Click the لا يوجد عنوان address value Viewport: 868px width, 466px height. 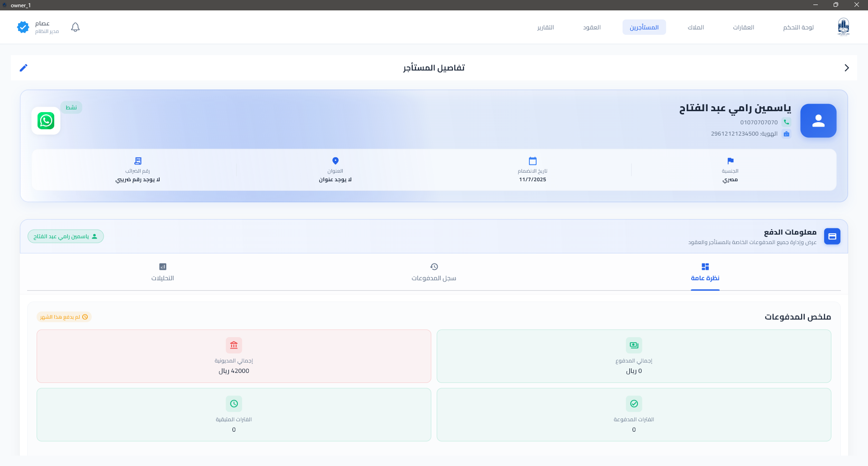click(x=335, y=179)
